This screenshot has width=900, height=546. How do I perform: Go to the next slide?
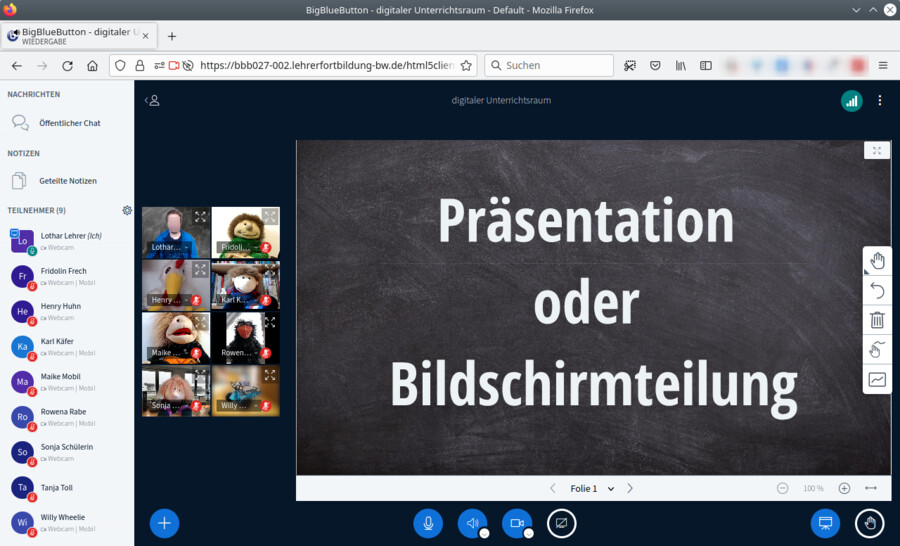(630, 488)
